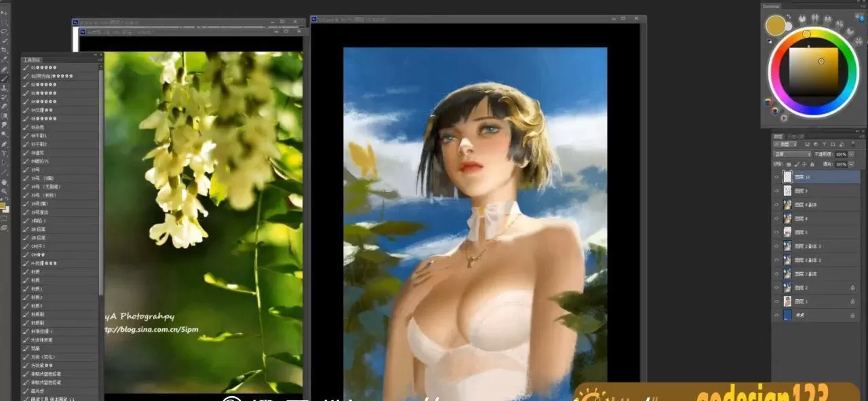The image size is (868, 401).
Task: Select the Type tool
Action: (x=4, y=153)
